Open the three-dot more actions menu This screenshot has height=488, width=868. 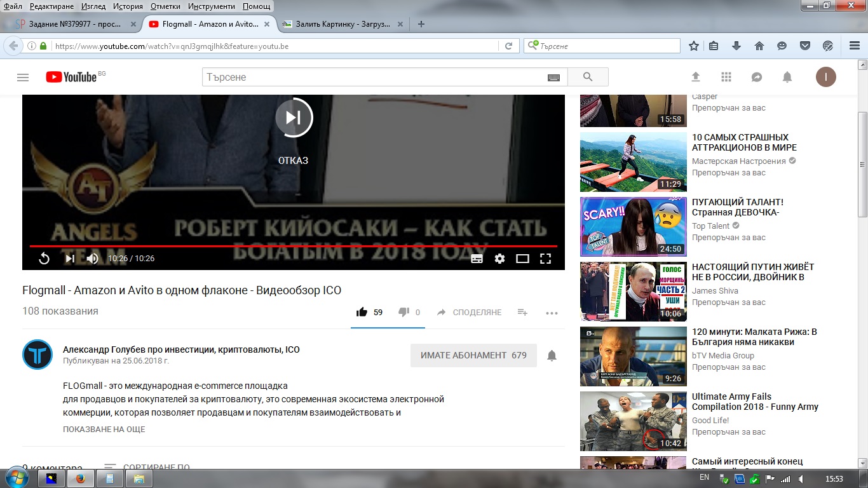pos(552,312)
